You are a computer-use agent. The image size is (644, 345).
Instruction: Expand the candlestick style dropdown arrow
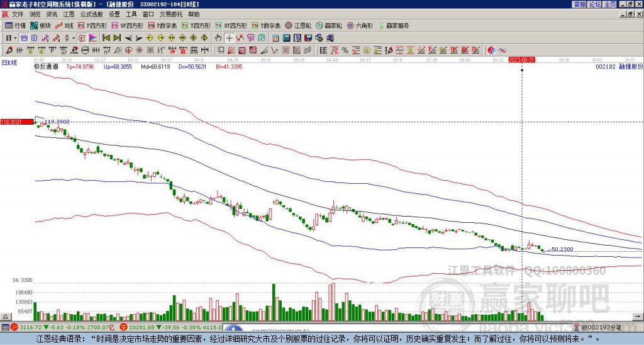[x=74, y=38]
